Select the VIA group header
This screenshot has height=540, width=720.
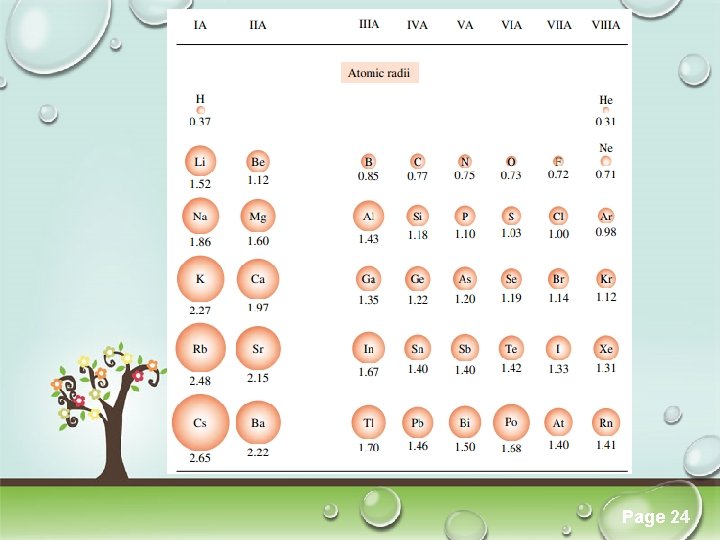coord(511,25)
